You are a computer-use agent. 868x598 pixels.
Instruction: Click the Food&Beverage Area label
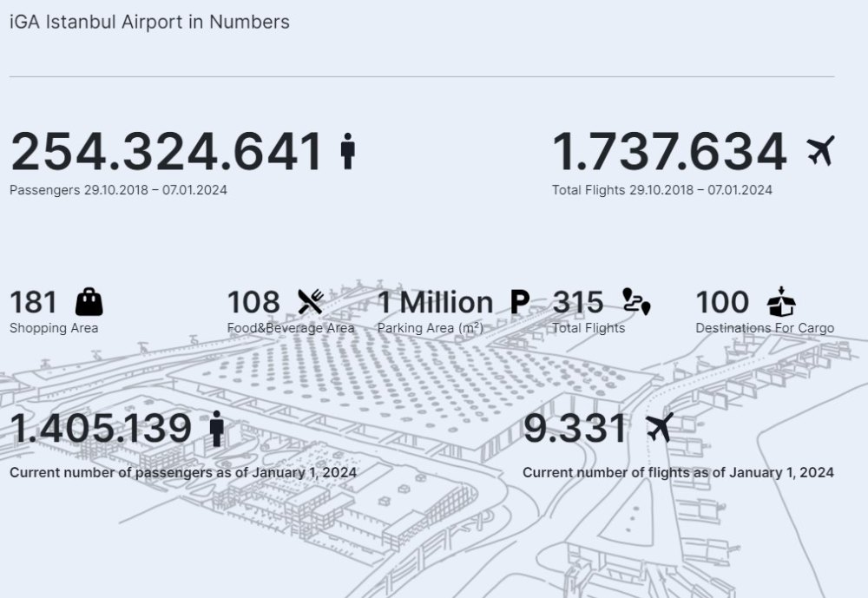coord(291,328)
